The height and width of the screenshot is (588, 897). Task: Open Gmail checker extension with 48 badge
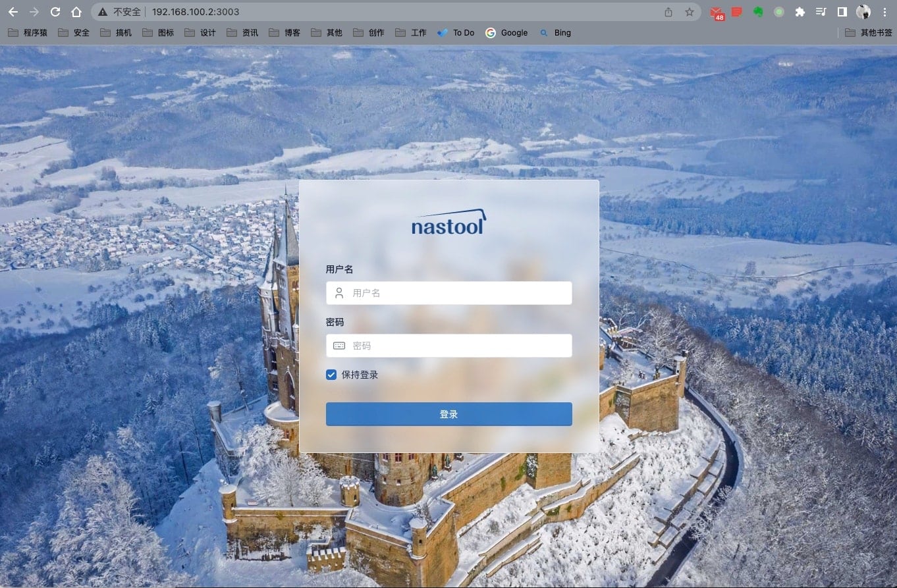717,13
